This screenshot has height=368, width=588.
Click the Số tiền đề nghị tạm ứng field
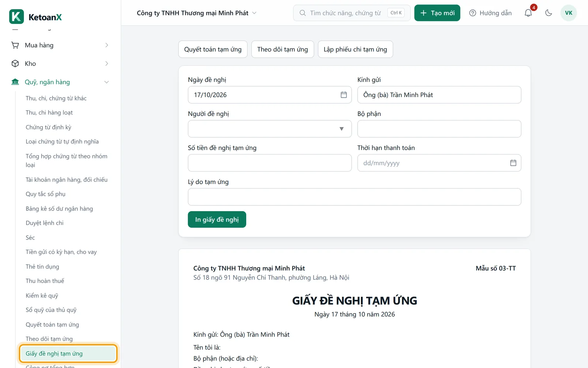point(270,163)
